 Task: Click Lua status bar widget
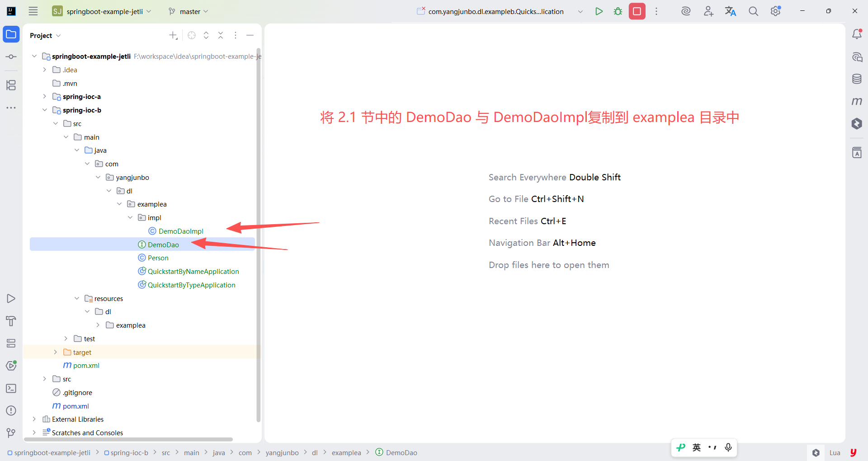point(835,453)
